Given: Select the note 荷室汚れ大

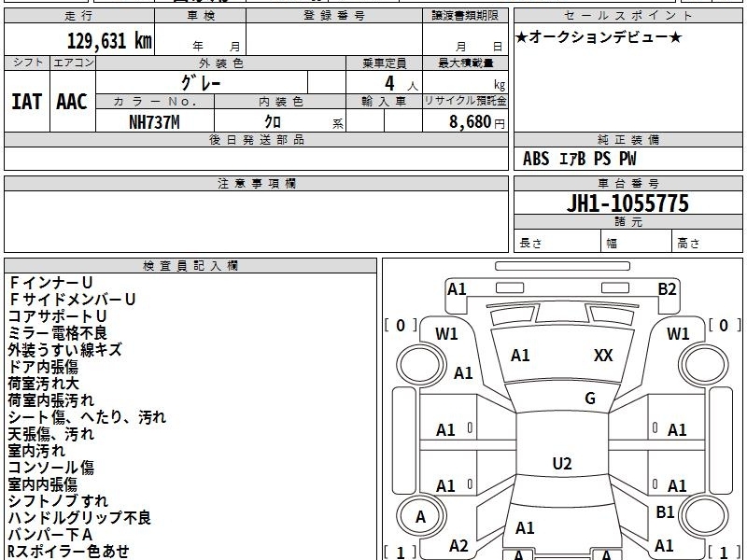Looking at the screenshot, I should (43, 384).
